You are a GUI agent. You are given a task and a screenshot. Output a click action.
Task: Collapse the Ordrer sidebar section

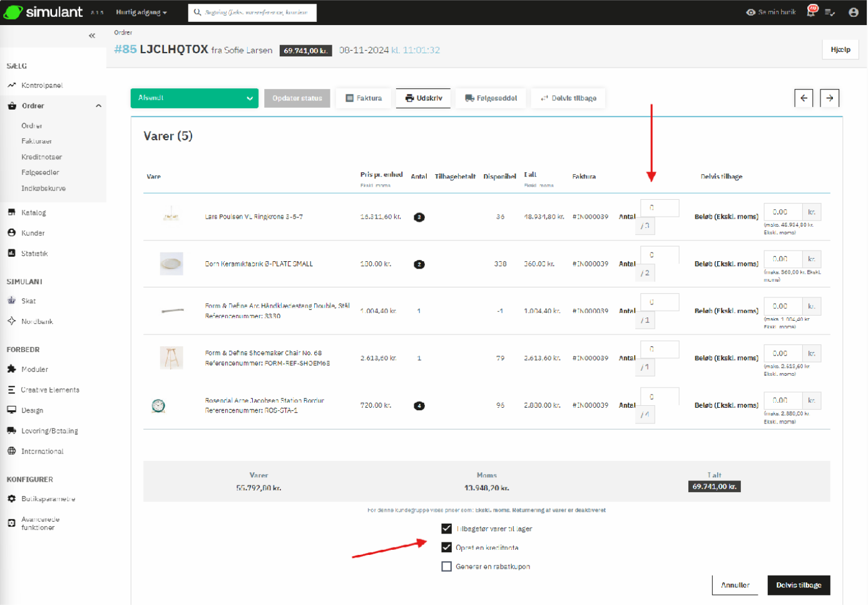pyautogui.click(x=98, y=106)
